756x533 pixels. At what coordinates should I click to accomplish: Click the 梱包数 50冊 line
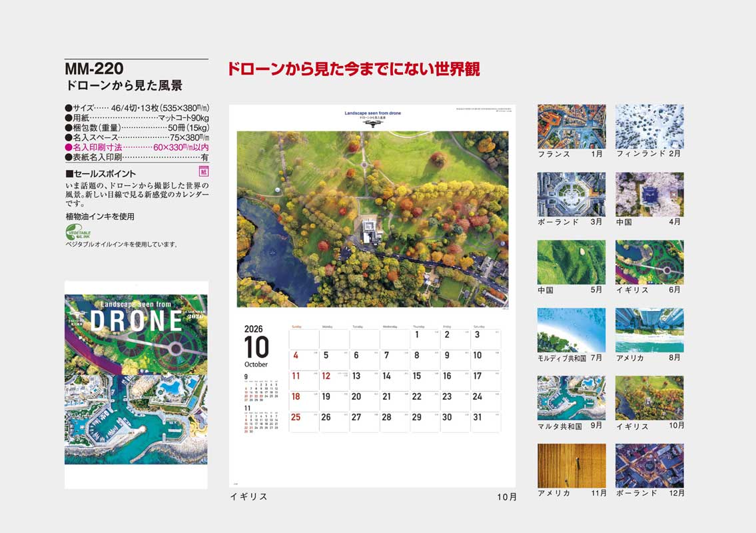tap(137, 128)
